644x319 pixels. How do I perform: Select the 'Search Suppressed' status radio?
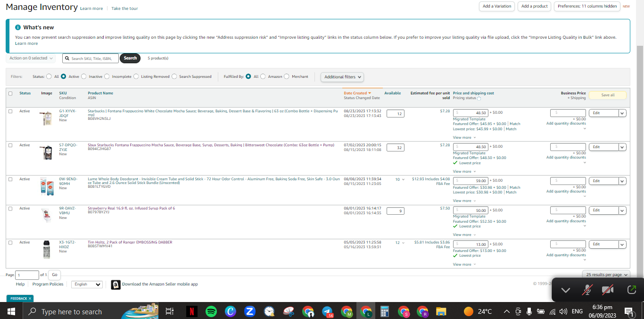pos(174,76)
